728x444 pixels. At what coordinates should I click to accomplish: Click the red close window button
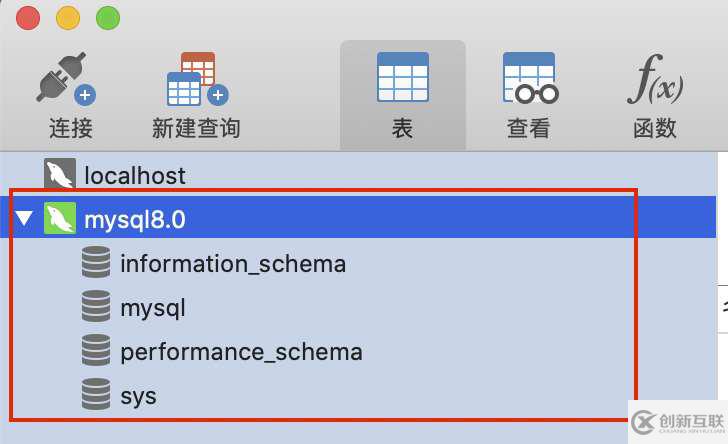click(x=28, y=17)
